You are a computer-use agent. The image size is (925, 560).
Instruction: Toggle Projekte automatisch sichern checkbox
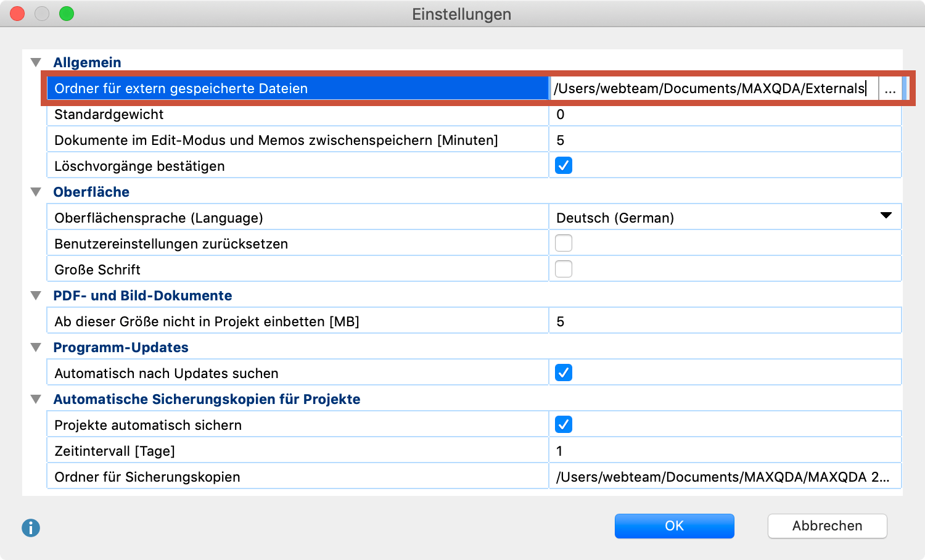click(564, 424)
